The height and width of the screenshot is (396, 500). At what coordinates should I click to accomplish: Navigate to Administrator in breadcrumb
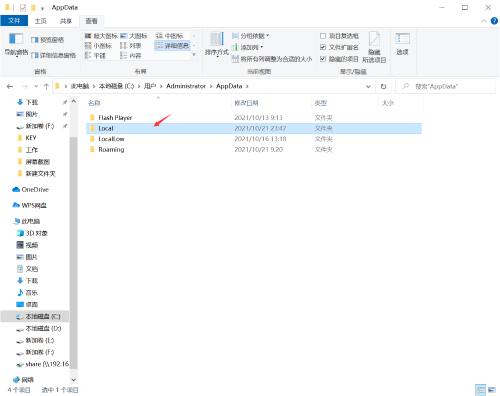186,86
